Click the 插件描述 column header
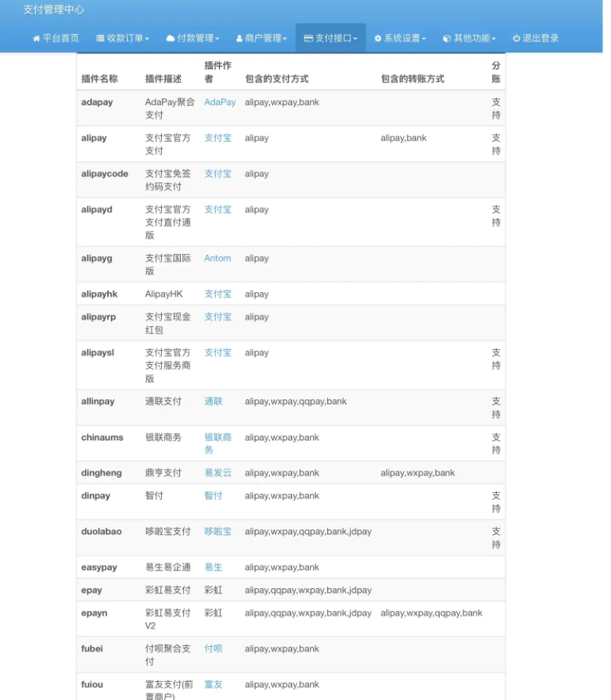Image resolution: width=611 pixels, height=700 pixels. (x=163, y=79)
